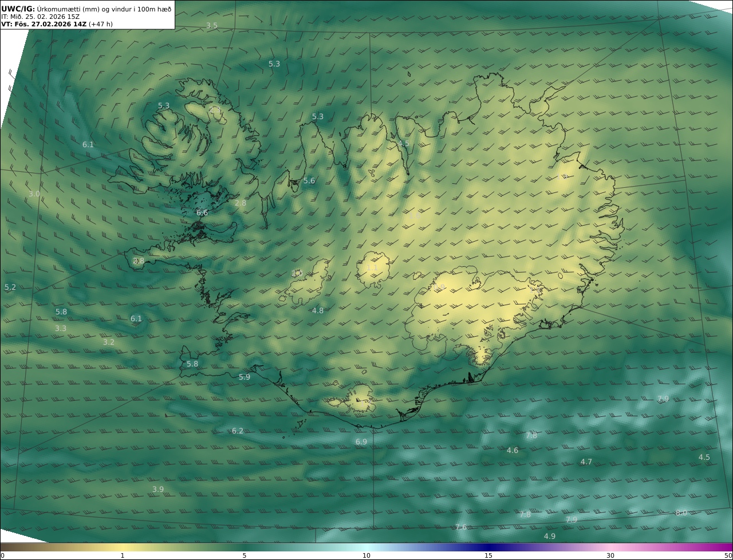Click the 5.2 value label on map
The width and height of the screenshot is (733, 560).
point(10,287)
